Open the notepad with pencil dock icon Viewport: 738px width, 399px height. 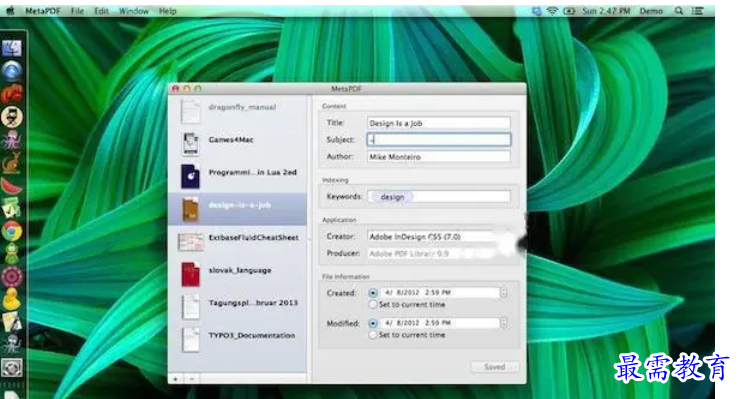tap(12, 322)
